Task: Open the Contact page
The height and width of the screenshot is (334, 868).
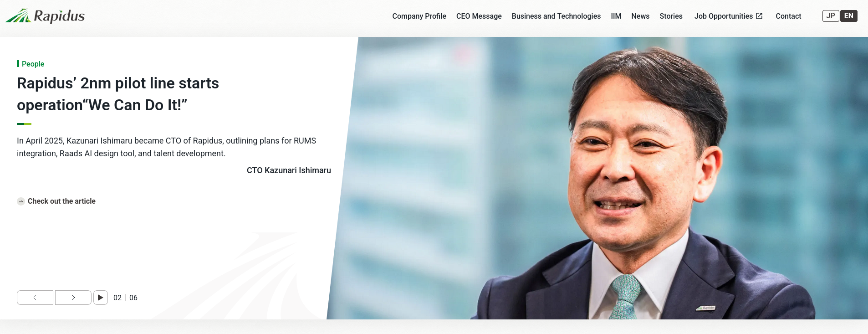Action: tap(788, 16)
